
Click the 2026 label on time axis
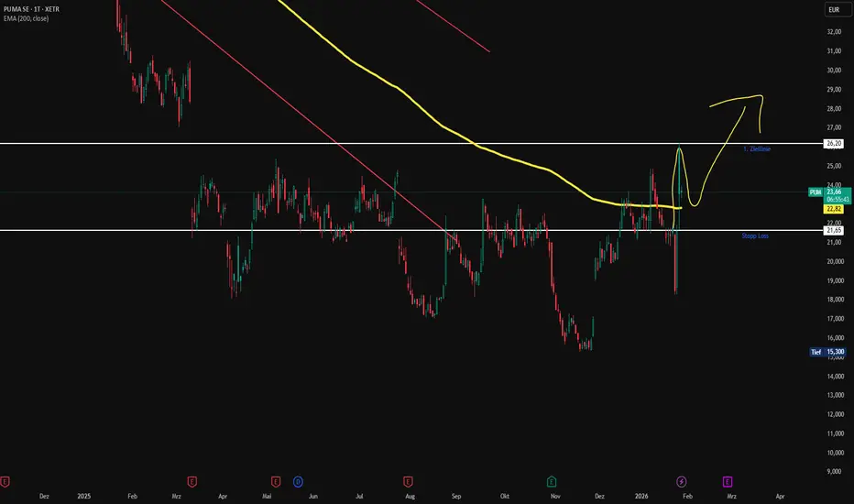pyautogui.click(x=641, y=497)
